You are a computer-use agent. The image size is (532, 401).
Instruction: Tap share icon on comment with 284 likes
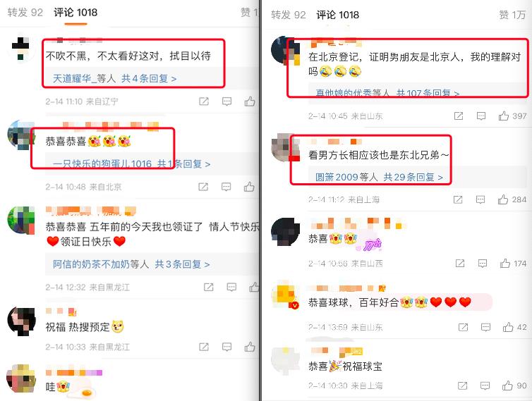[458, 199]
